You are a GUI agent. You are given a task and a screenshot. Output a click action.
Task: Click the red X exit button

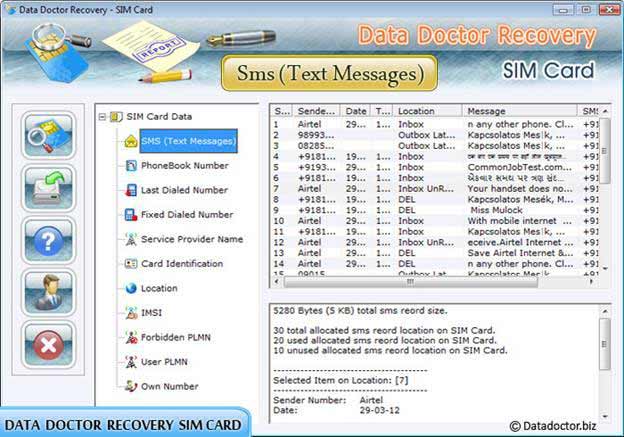[x=48, y=345]
